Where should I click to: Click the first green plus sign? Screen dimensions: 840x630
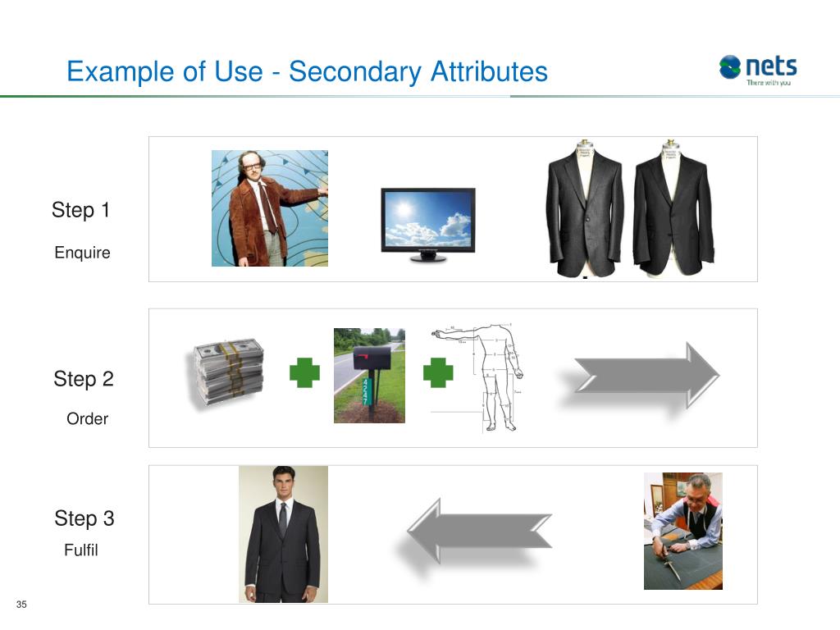pos(304,375)
